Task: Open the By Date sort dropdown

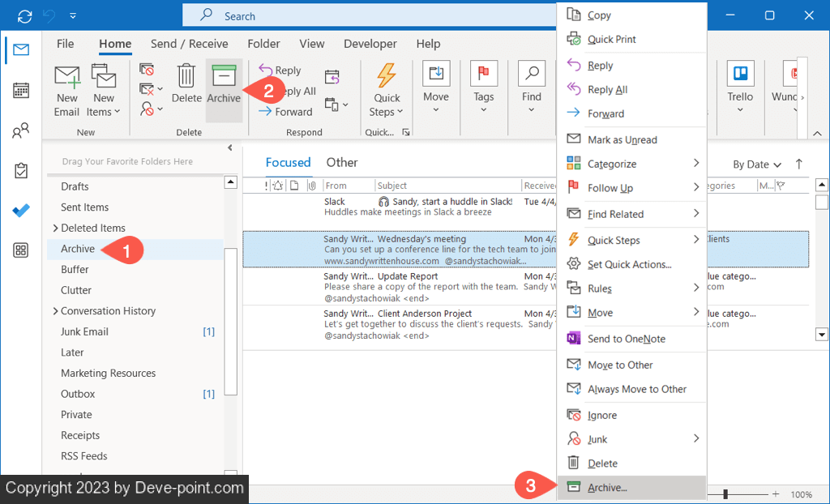Action: point(757,164)
